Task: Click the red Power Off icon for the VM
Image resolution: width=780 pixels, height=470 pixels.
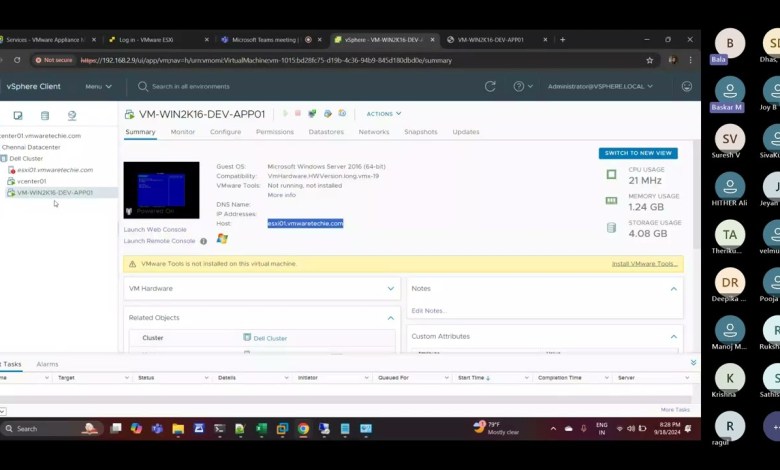Action: click(x=297, y=113)
